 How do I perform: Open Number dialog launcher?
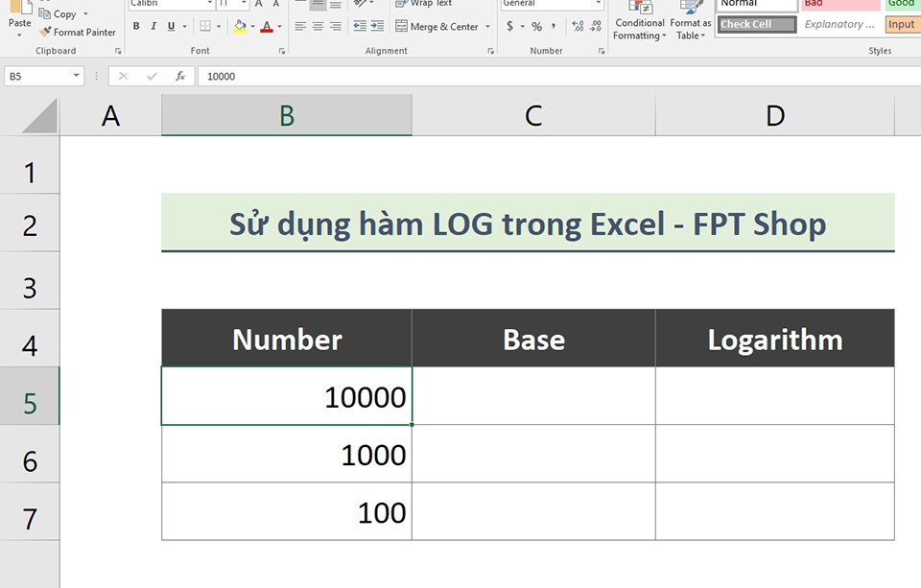pos(602,51)
